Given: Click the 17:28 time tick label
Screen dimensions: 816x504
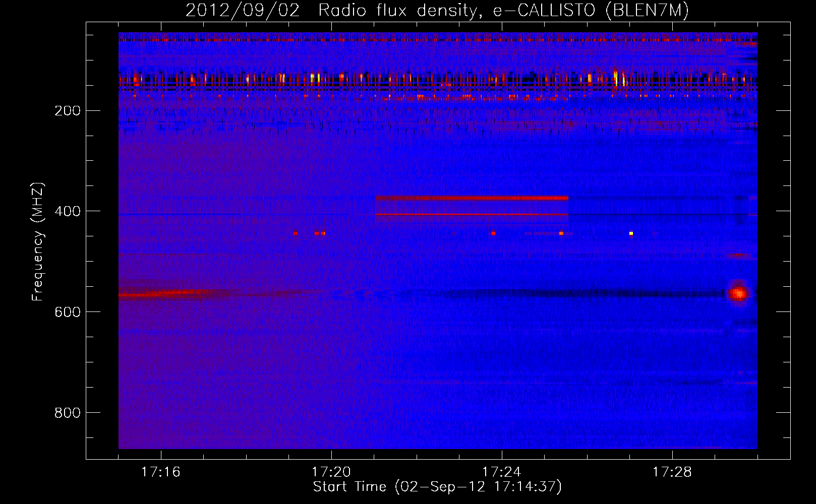Looking at the screenshot, I should (x=672, y=472).
